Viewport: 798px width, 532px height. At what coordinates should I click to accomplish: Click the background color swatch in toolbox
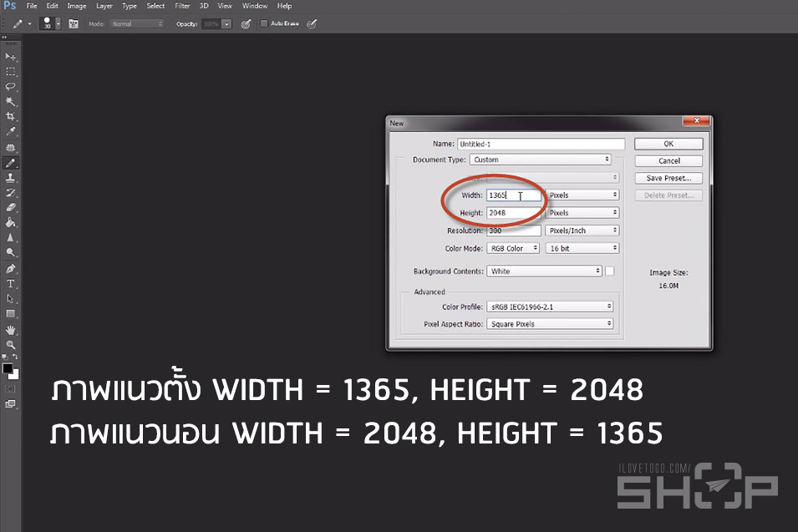click(x=16, y=377)
